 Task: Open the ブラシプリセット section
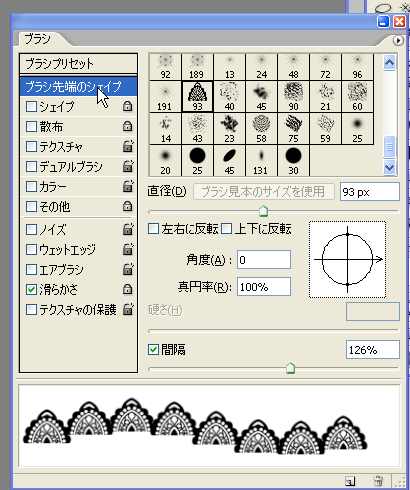79,63
